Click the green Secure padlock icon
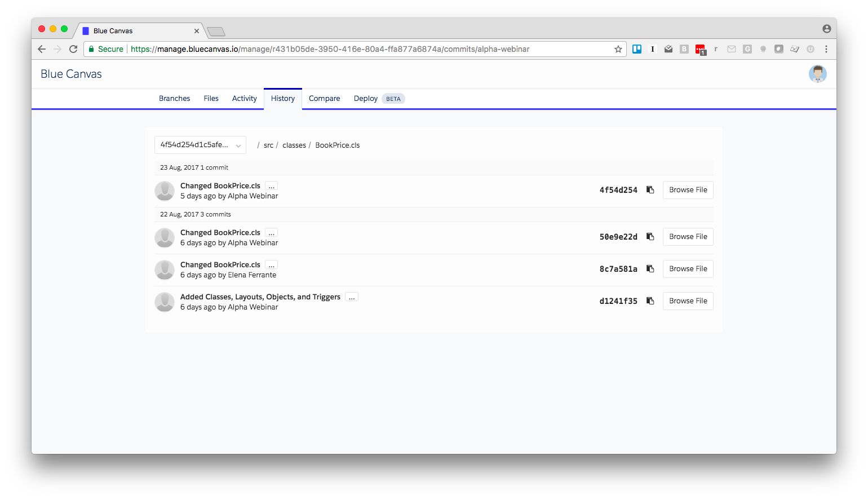Screen dimensions: 868x499 91,49
